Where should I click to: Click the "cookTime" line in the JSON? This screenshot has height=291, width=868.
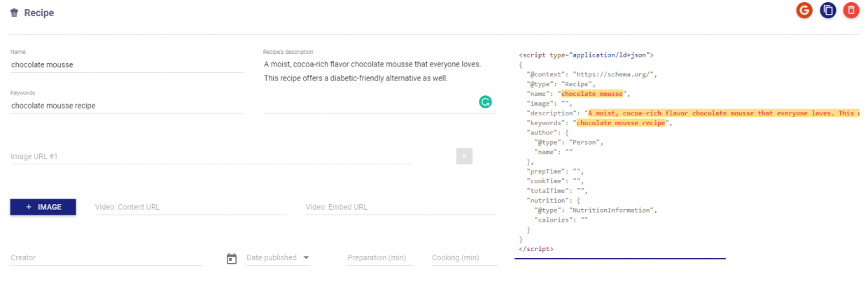click(555, 180)
